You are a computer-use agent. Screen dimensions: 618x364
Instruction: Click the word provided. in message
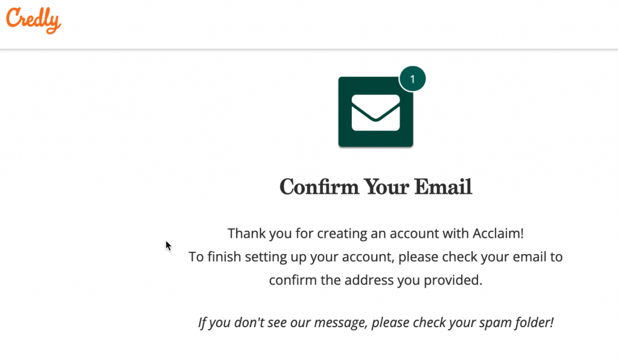point(453,280)
